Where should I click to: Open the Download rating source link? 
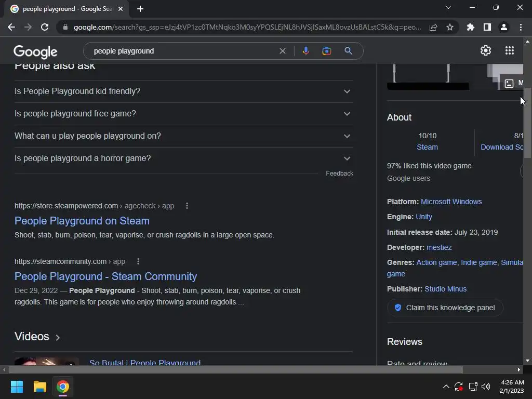click(502, 147)
